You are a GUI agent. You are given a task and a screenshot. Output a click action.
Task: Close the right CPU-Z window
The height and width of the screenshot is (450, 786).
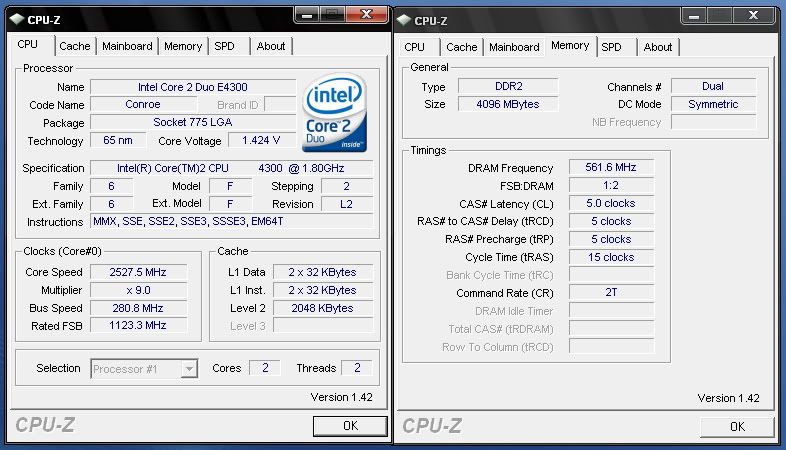(x=753, y=16)
